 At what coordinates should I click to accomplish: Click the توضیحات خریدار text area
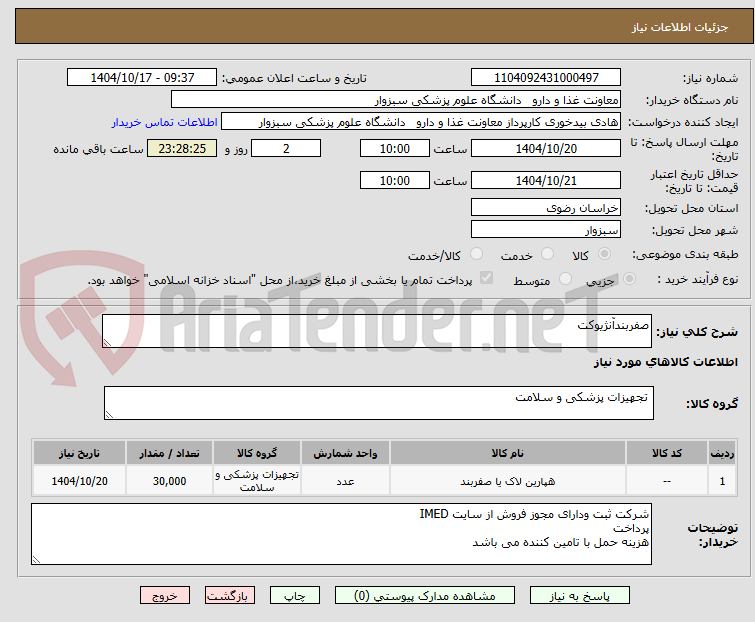coord(341,534)
